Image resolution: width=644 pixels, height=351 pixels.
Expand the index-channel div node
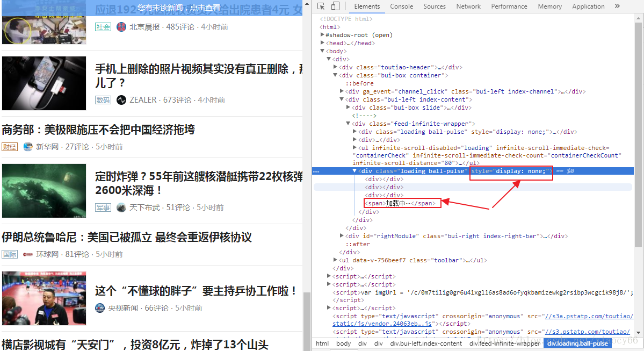click(342, 91)
